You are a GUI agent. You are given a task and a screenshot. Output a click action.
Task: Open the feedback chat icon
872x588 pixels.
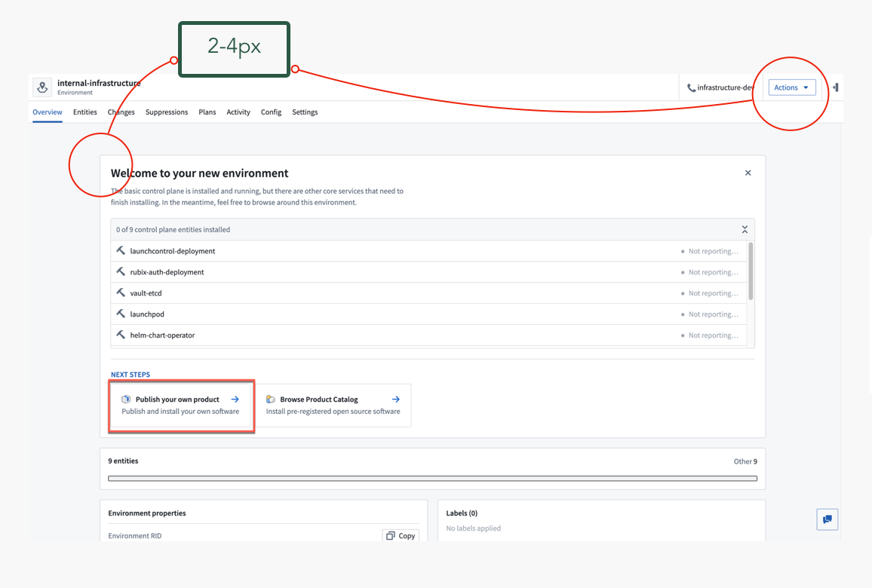click(x=827, y=519)
